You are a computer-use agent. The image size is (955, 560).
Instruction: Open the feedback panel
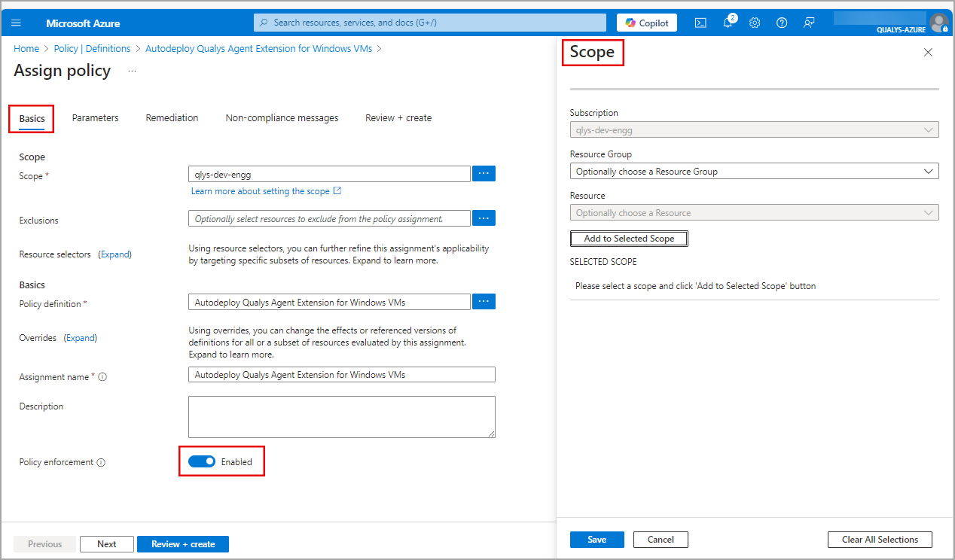809,23
